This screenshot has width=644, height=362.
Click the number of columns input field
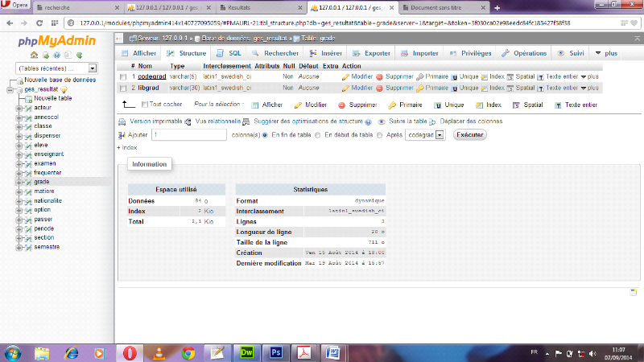pos(189,135)
